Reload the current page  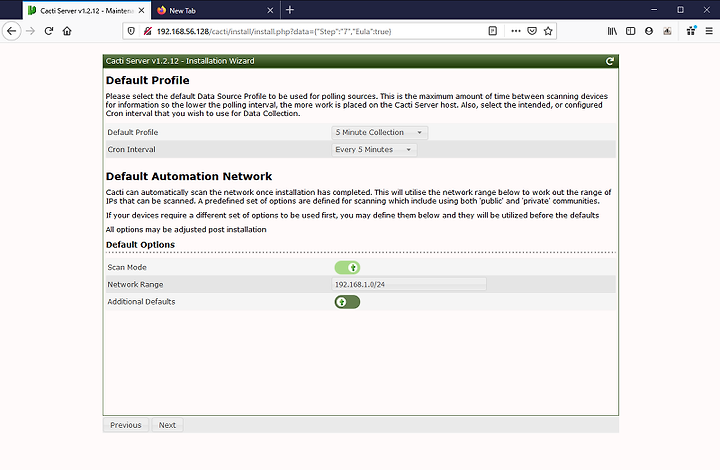coord(49,31)
